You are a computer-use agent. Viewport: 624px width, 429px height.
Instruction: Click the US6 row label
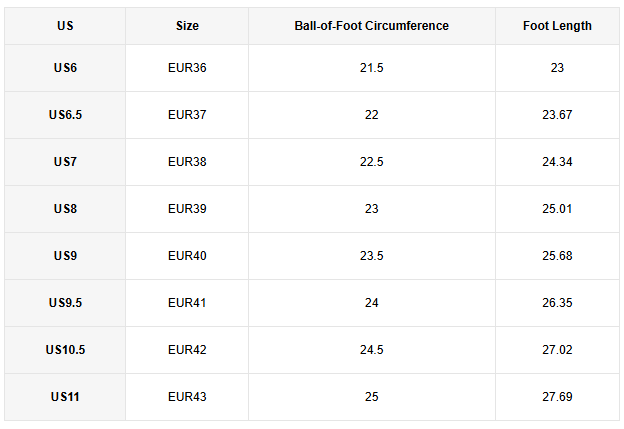65,68
